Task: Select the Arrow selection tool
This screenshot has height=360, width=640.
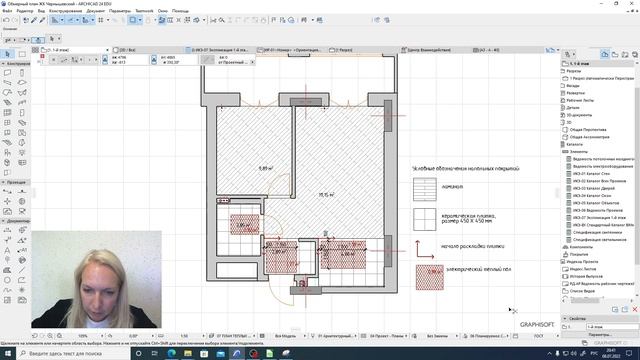Action: (7, 54)
